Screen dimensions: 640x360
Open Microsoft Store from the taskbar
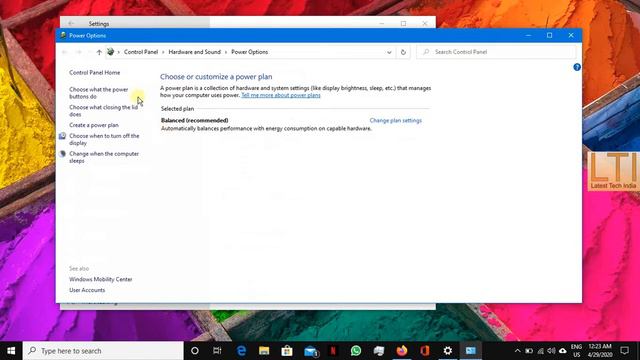(x=287, y=351)
